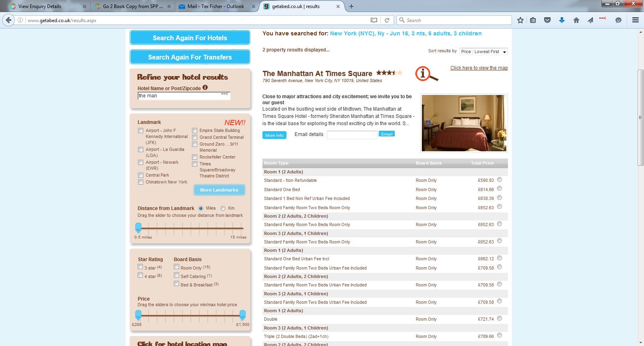This screenshot has width=644, height=346.
Task: Select the Miles distance radio button
Action: pyautogui.click(x=201, y=208)
